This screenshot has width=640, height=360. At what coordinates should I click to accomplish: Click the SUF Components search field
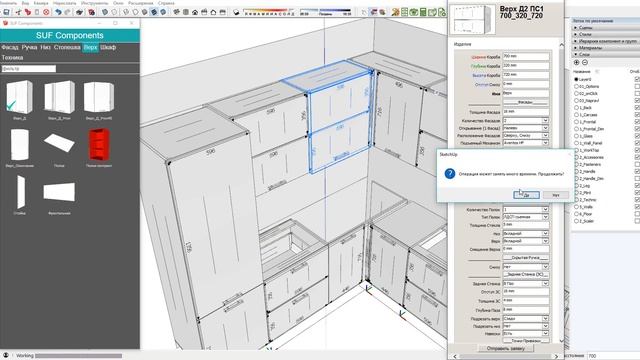29,69
